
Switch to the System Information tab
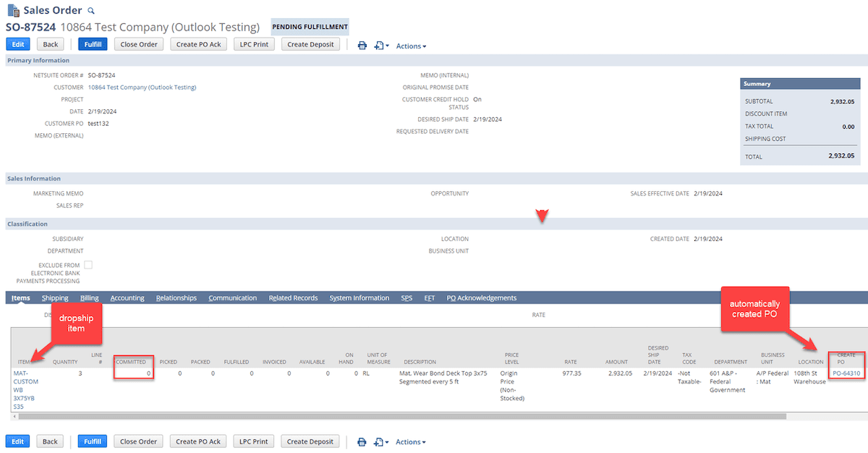click(x=359, y=298)
